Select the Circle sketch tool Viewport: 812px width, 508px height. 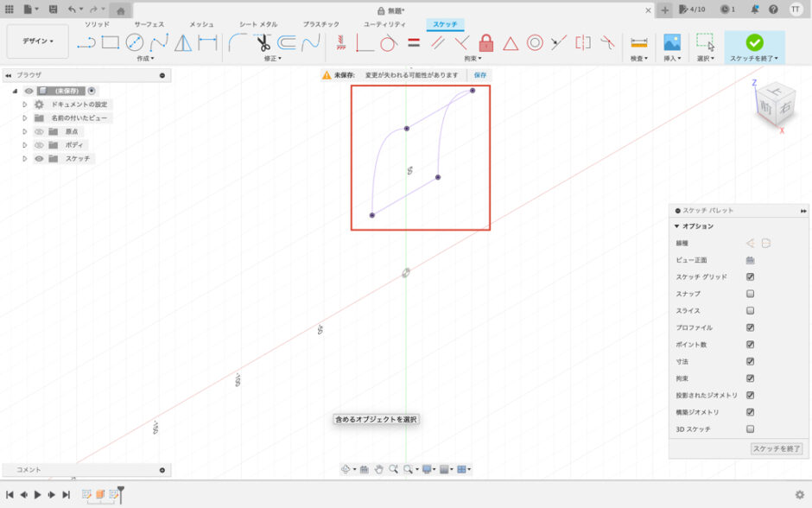134,42
